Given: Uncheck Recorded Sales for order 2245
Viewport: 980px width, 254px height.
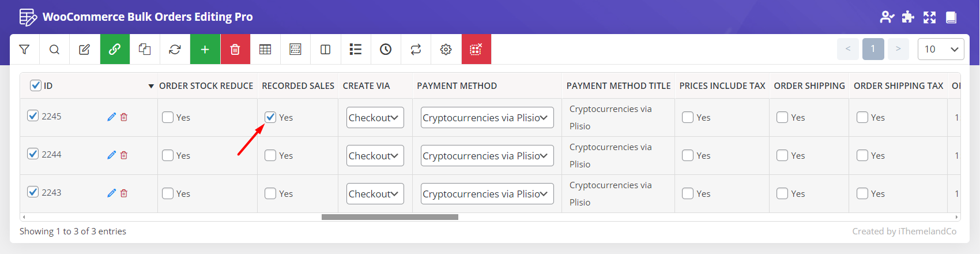Looking at the screenshot, I should tap(270, 117).
